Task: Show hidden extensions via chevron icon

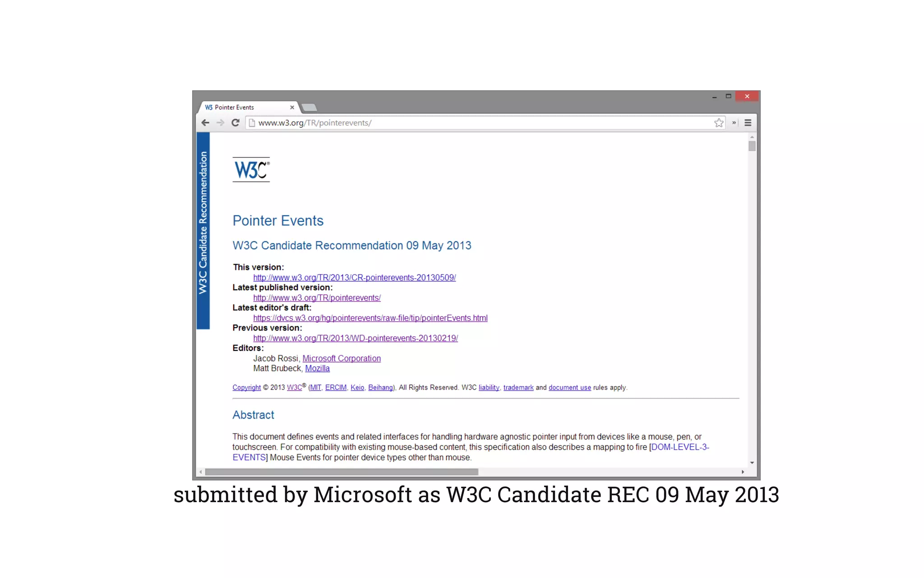Action: tap(734, 123)
